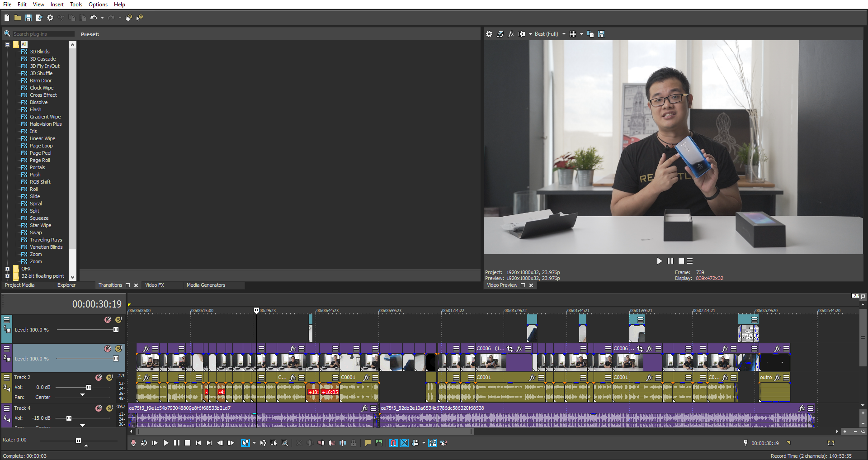Image resolution: width=868 pixels, height=460 pixels.
Task: Open the Options menu
Action: click(98, 5)
